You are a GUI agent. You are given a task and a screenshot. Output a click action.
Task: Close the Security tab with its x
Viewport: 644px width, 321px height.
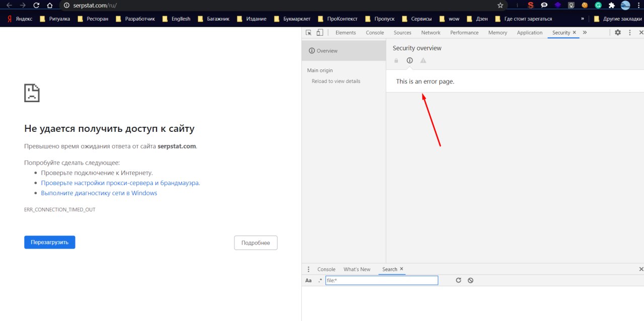575,32
